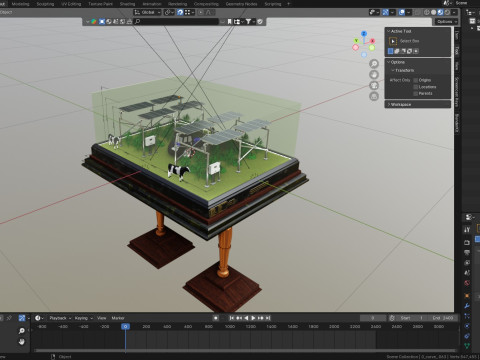Open the timeline Marker menu
The image size is (480, 360).
(118, 318)
